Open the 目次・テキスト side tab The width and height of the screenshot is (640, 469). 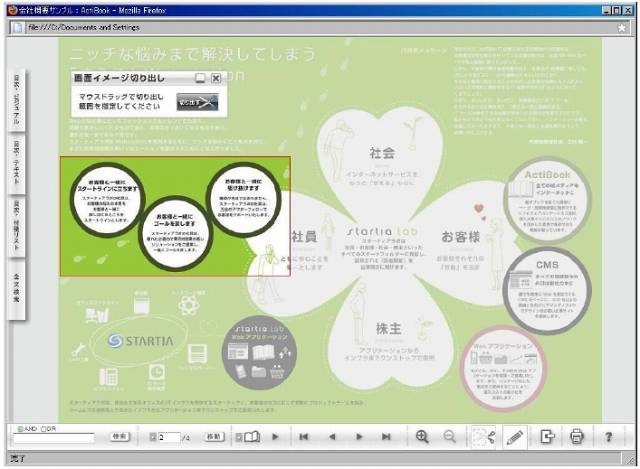point(16,162)
